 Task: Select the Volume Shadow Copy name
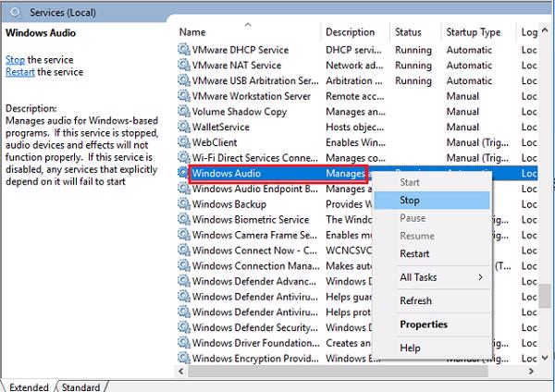click(240, 112)
